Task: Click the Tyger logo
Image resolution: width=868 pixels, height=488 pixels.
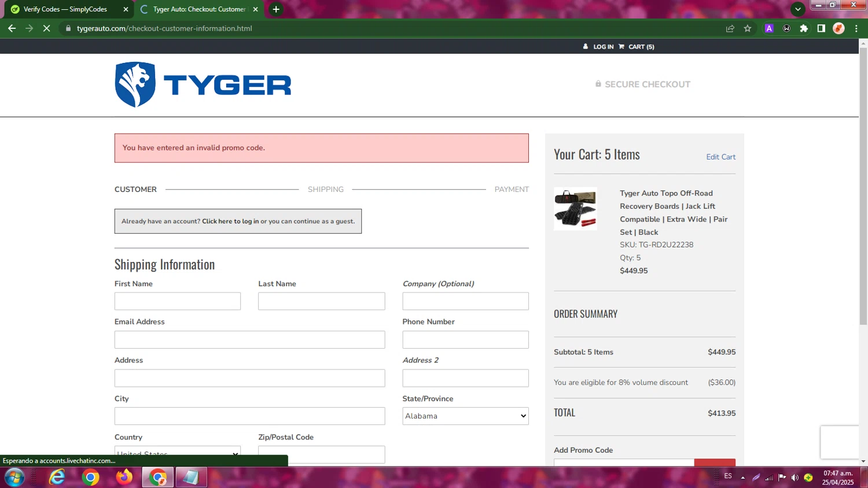Action: click(203, 84)
